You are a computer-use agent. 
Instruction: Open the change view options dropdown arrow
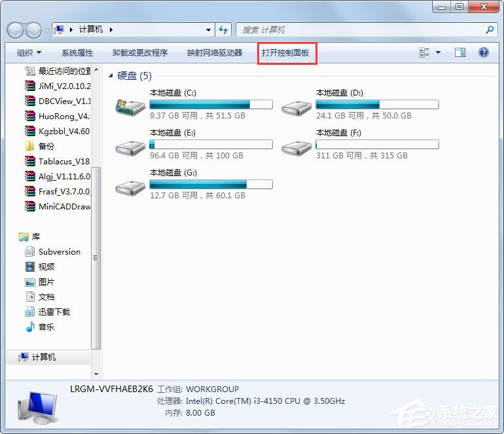pyautogui.click(x=439, y=52)
